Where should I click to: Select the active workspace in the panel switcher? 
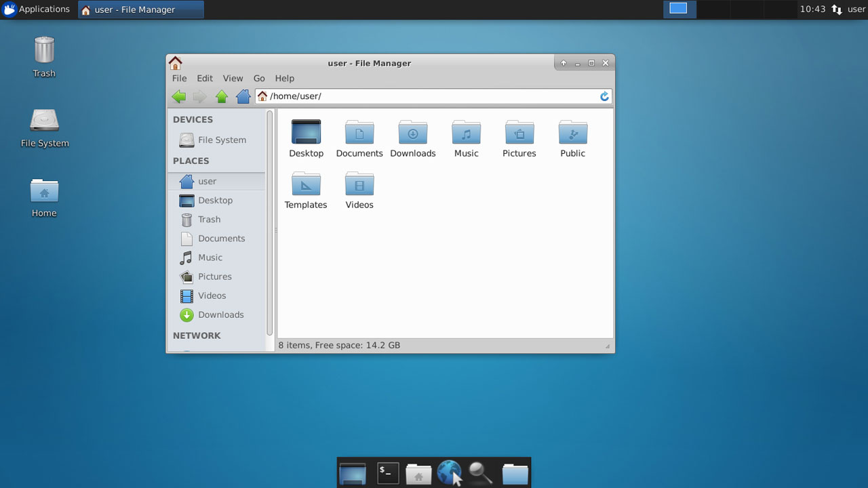(679, 9)
